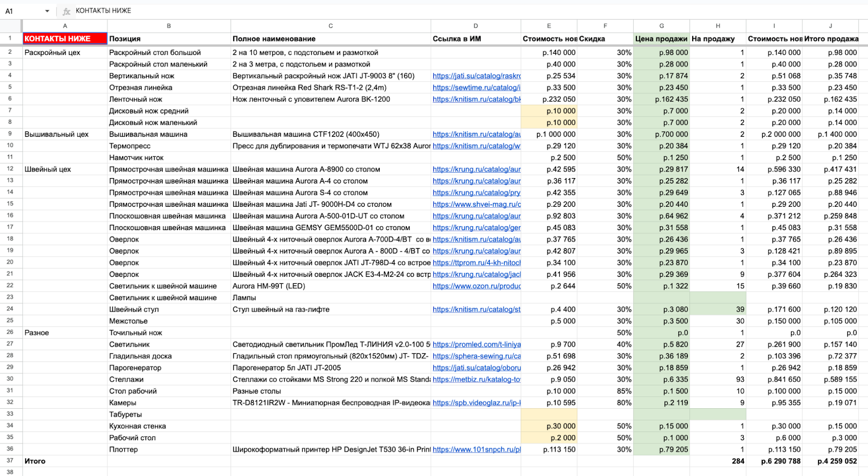
Task: Select the Швейный цех cell
Action: point(65,169)
